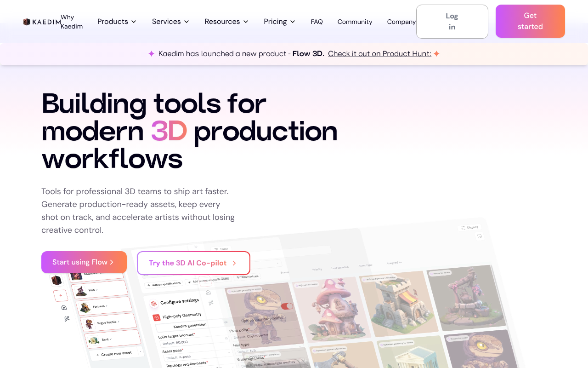The width and height of the screenshot is (588, 368).
Task: Open the Services dropdown in the navbar
Action: click(170, 22)
